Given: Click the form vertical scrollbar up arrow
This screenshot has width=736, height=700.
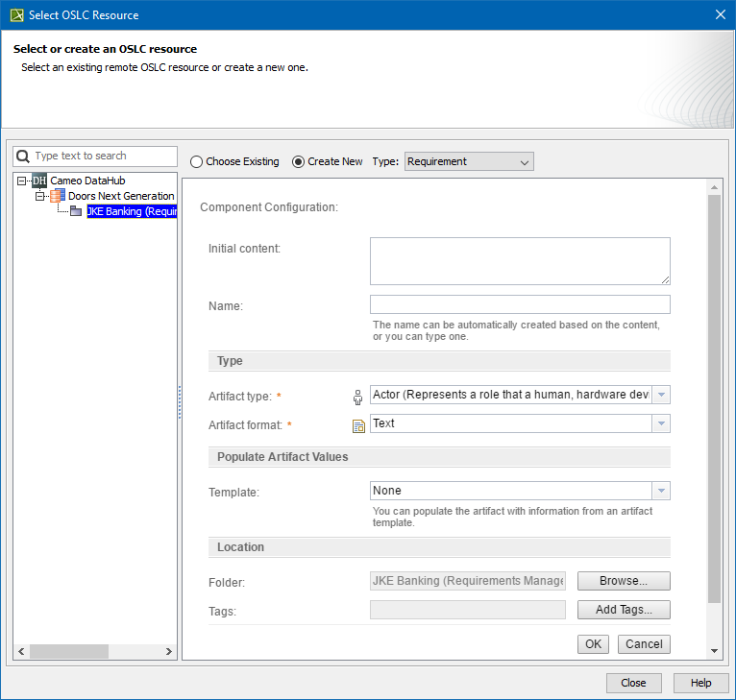Looking at the screenshot, I should click(715, 187).
